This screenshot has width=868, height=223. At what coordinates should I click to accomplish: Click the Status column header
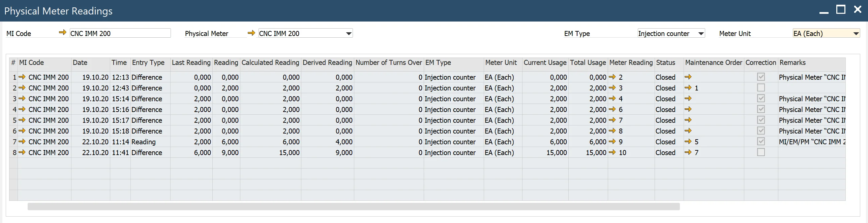click(x=665, y=63)
